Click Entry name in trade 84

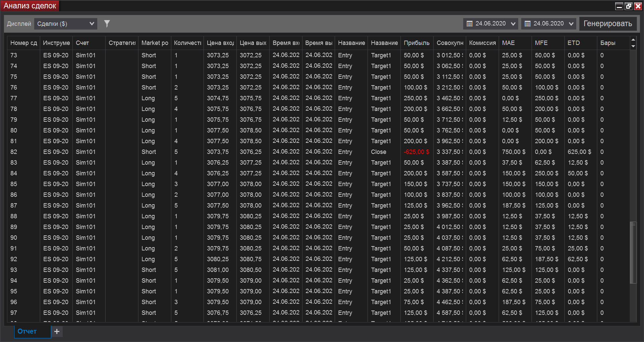[345, 173]
